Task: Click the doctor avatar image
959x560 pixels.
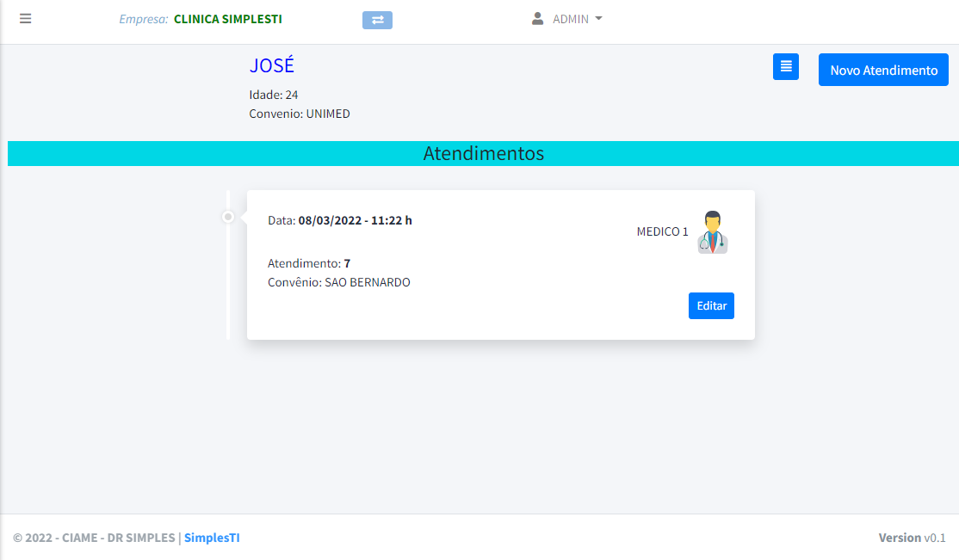Action: pos(712,232)
